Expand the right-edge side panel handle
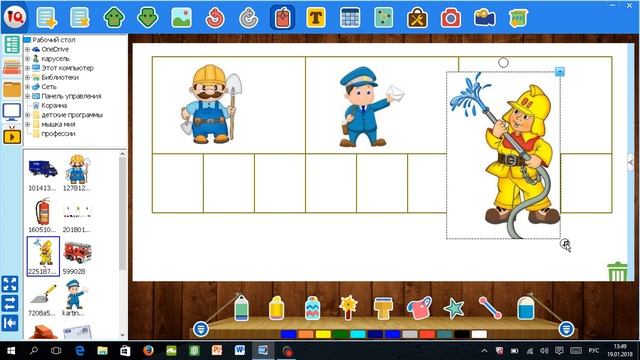Image resolution: width=640 pixels, height=360 pixels. click(x=630, y=162)
